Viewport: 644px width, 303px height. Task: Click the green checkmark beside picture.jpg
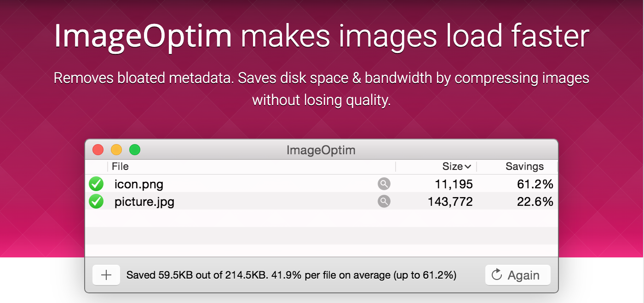[96, 201]
